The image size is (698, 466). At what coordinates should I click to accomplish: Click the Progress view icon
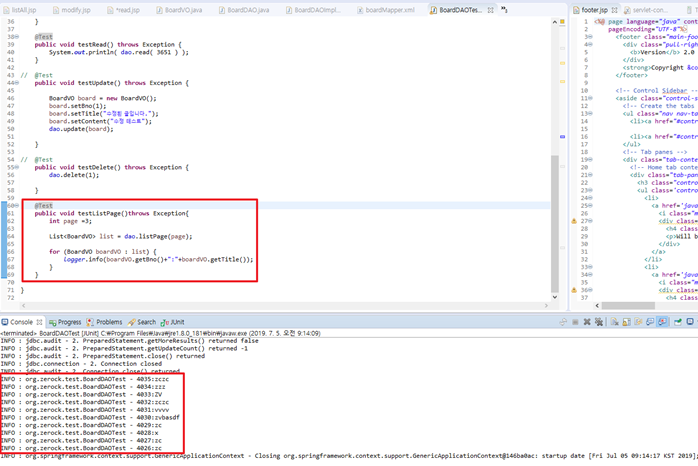tap(53, 322)
